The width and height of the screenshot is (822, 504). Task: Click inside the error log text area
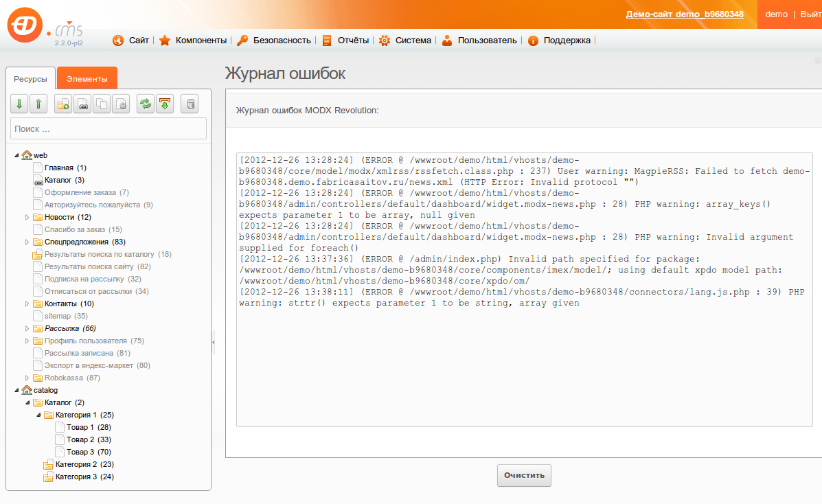point(524,290)
